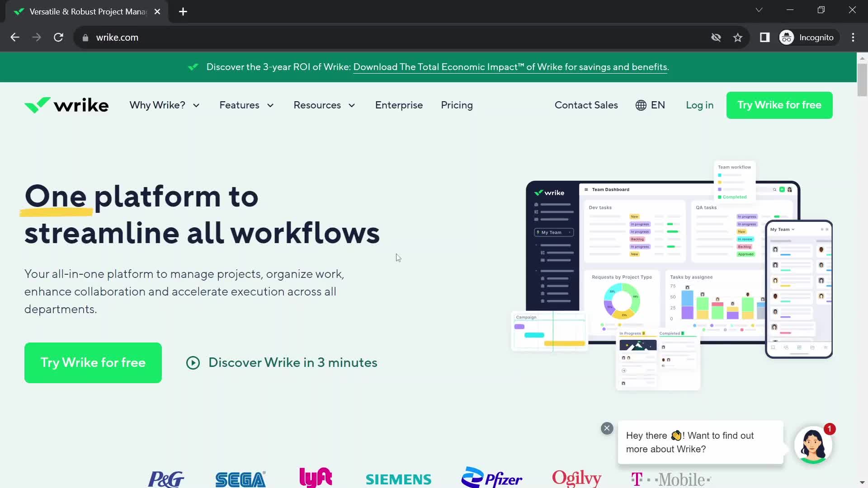Click the Ogilvy logo
This screenshot has width=868, height=488.
tap(576, 479)
